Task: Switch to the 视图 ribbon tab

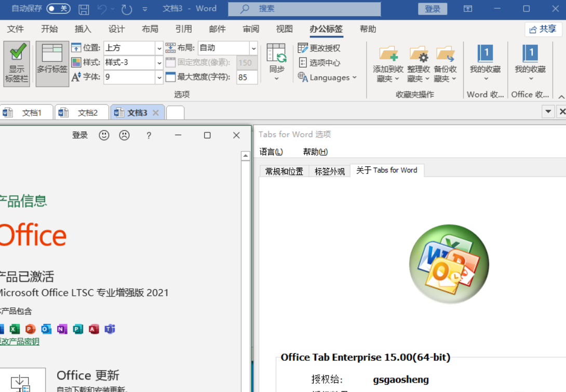Action: (x=285, y=29)
